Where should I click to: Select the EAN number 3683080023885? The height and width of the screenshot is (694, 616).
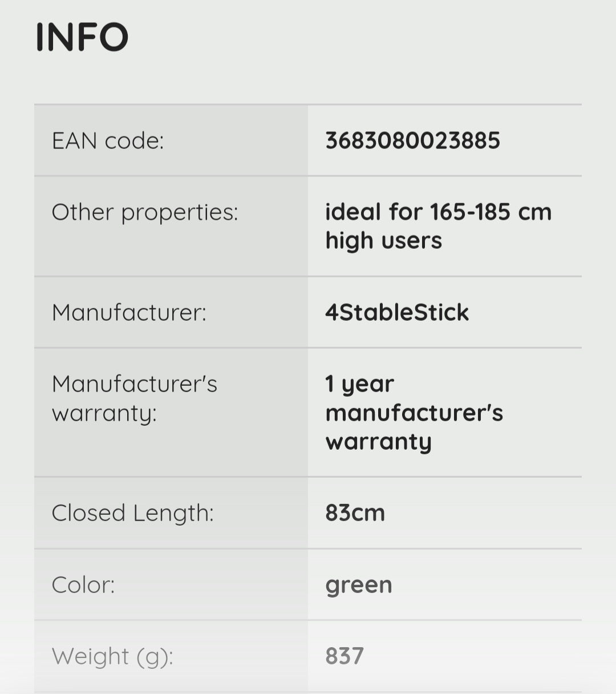point(412,141)
